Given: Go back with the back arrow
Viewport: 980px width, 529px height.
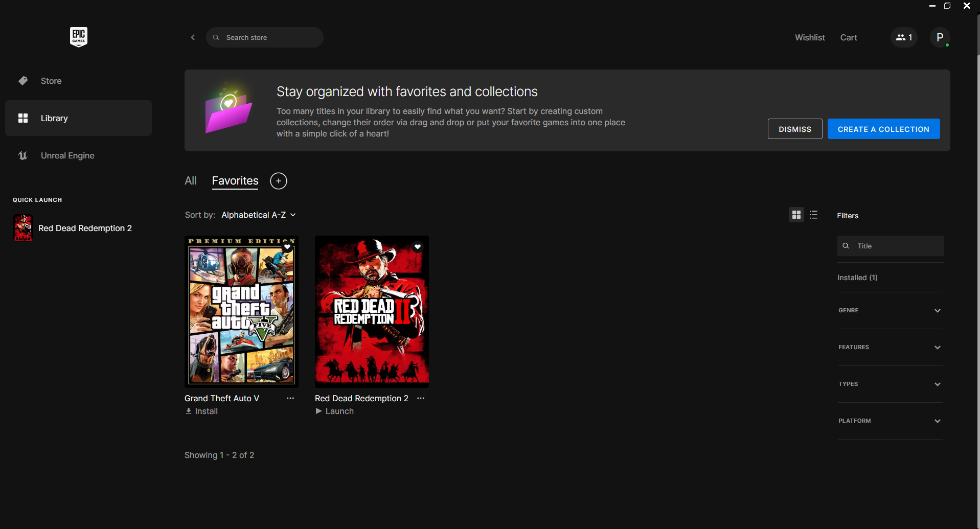Looking at the screenshot, I should (193, 37).
